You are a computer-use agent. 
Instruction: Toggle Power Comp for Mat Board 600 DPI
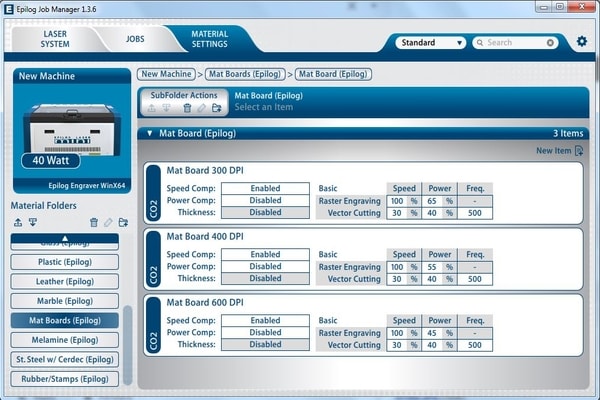coord(265,332)
